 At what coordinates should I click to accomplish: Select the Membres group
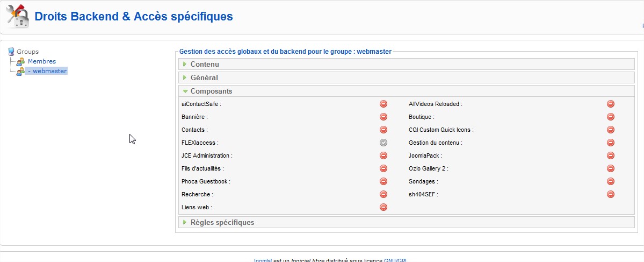coord(42,62)
